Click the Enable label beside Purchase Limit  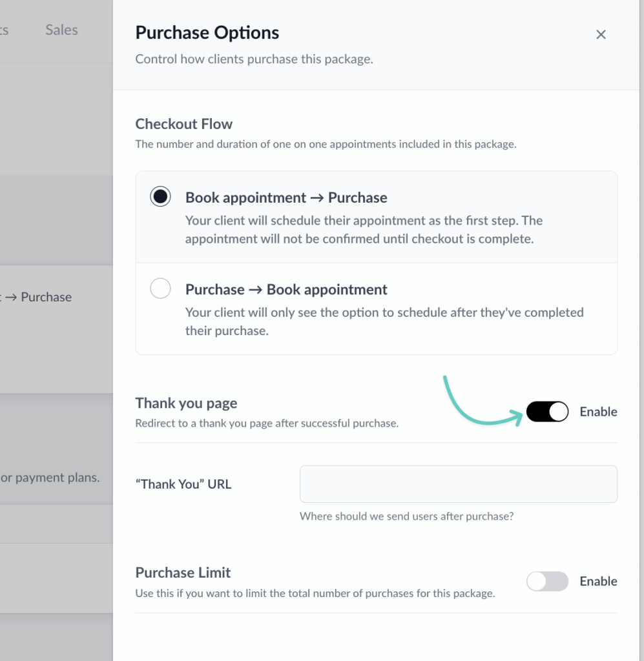tap(598, 582)
